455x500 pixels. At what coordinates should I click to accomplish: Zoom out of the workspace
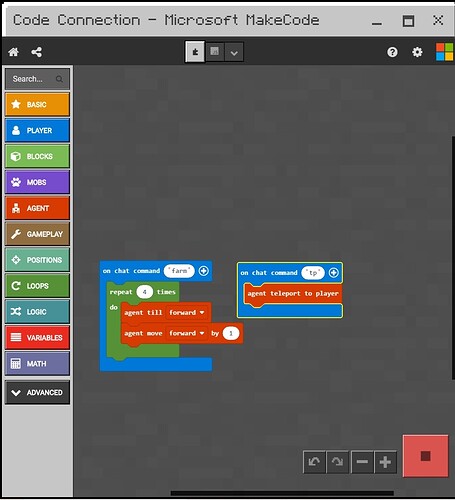click(x=362, y=462)
